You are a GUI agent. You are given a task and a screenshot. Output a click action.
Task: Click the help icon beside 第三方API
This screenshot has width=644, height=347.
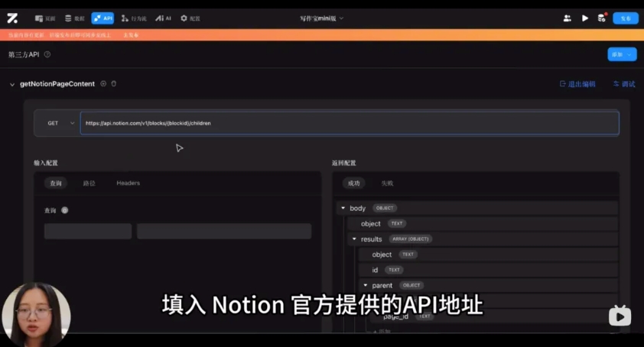click(x=47, y=54)
